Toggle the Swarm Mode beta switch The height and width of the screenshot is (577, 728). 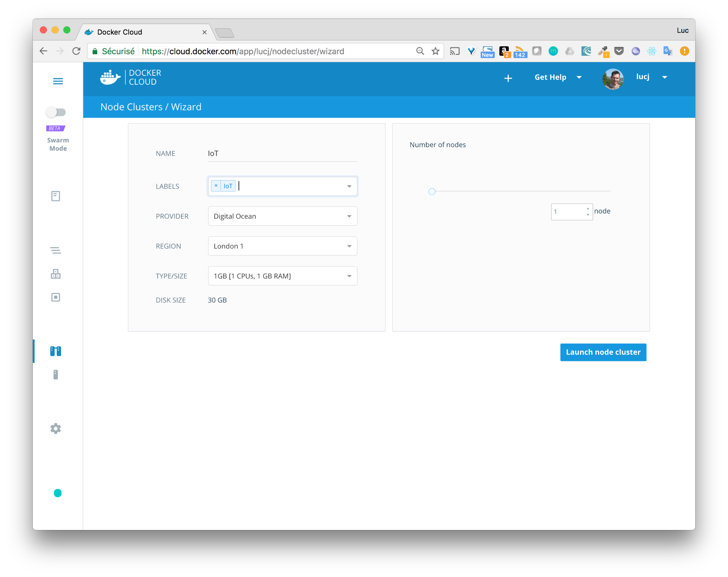click(x=55, y=112)
